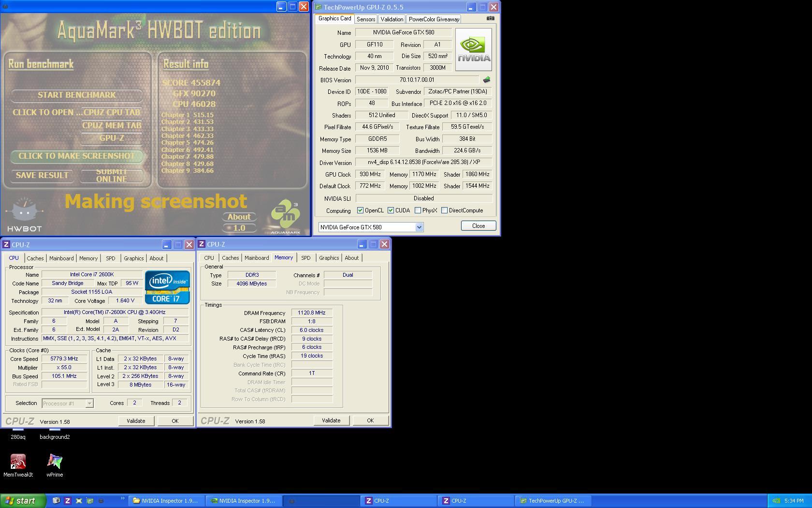Open the Validation tab in GPU-Z
The height and width of the screenshot is (508, 812).
coord(391,19)
